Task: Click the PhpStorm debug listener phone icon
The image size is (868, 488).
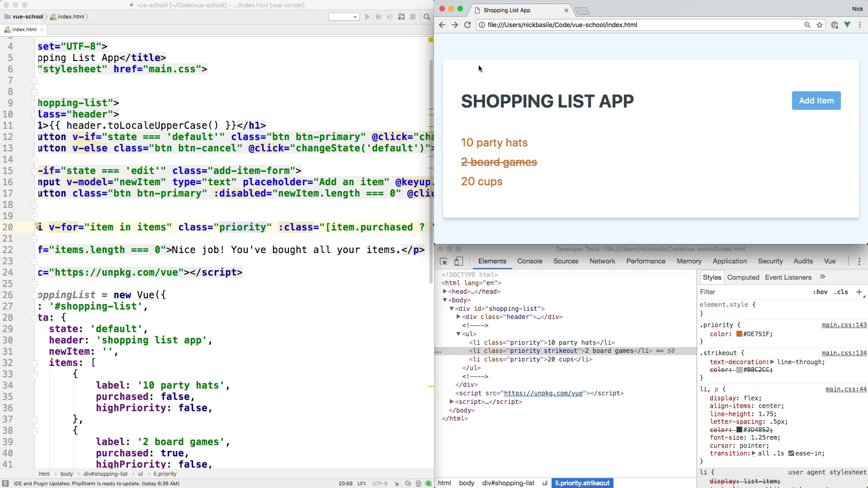Action: point(401,17)
